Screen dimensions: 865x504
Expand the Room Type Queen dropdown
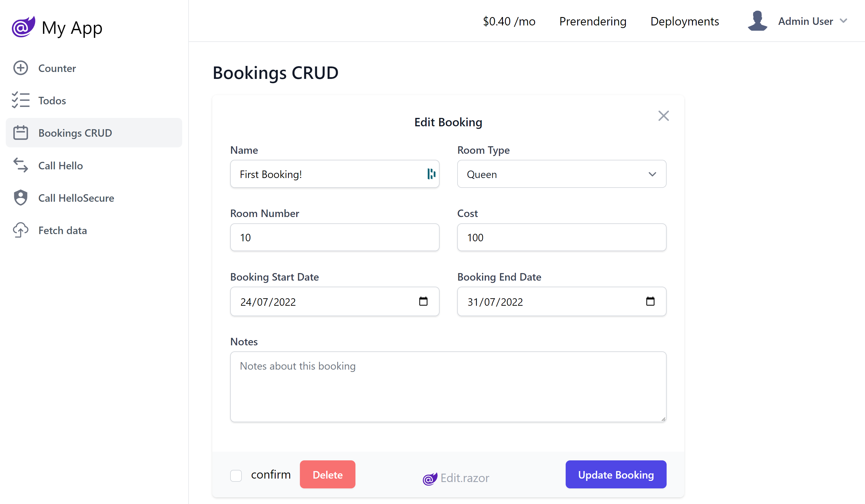click(562, 174)
